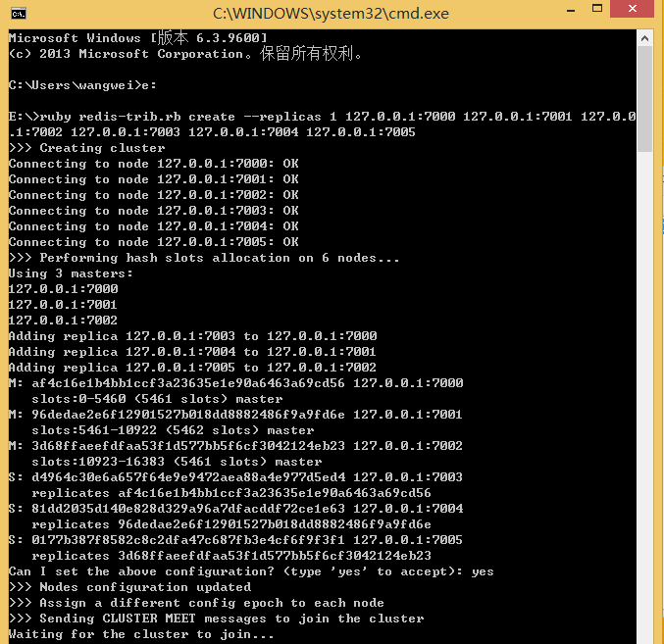
Task: Click 'replicates af4c16e1b4bb1ccf…' line
Action: [x=231, y=492]
